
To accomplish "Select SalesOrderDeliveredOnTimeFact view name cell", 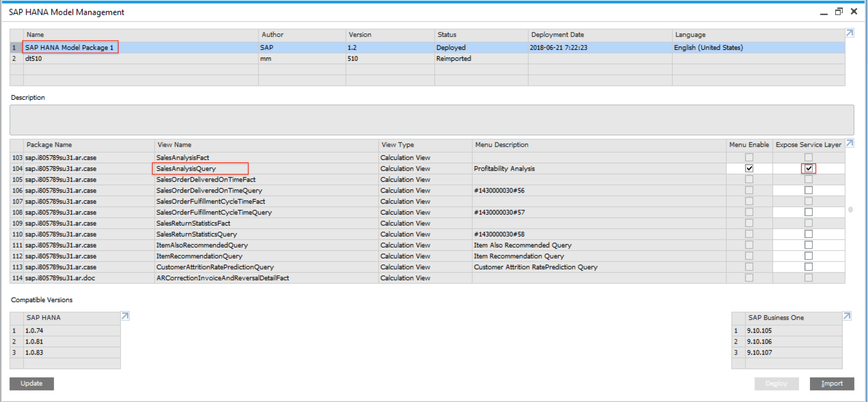I will pos(267,179).
